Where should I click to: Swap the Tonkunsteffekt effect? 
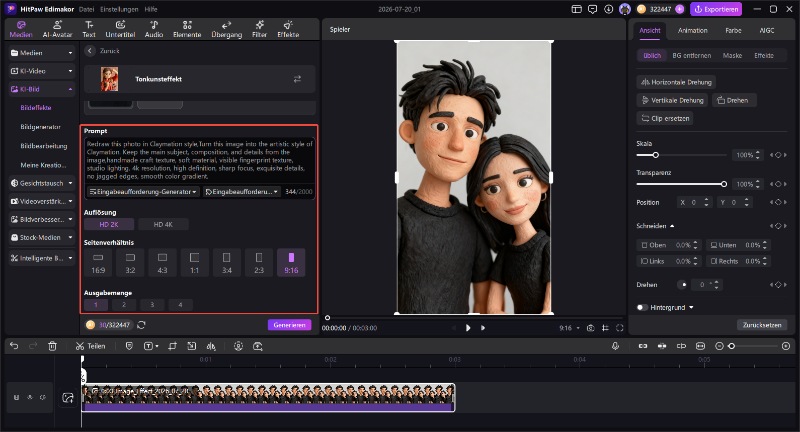tap(297, 79)
